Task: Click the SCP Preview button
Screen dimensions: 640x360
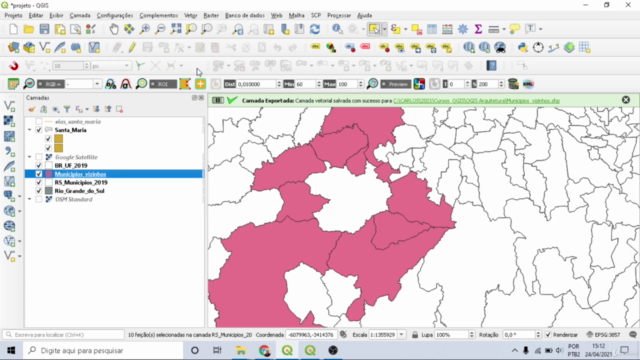Action: point(396,84)
